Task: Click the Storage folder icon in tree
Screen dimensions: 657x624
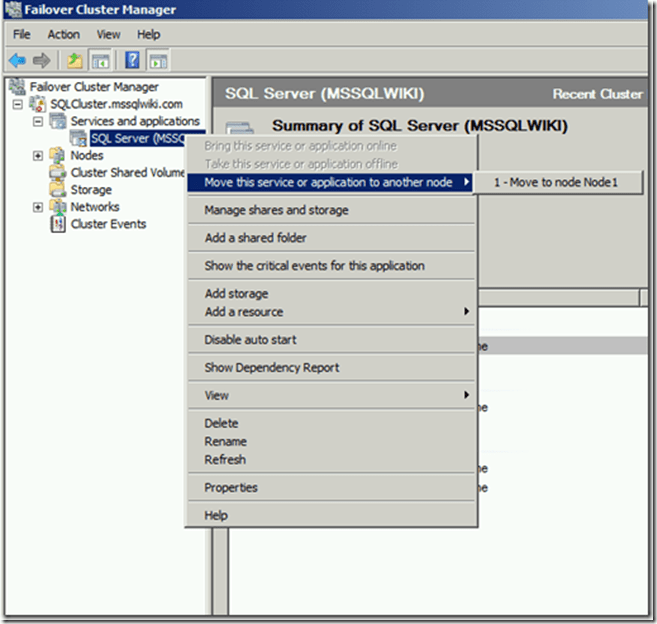Action: point(59,190)
